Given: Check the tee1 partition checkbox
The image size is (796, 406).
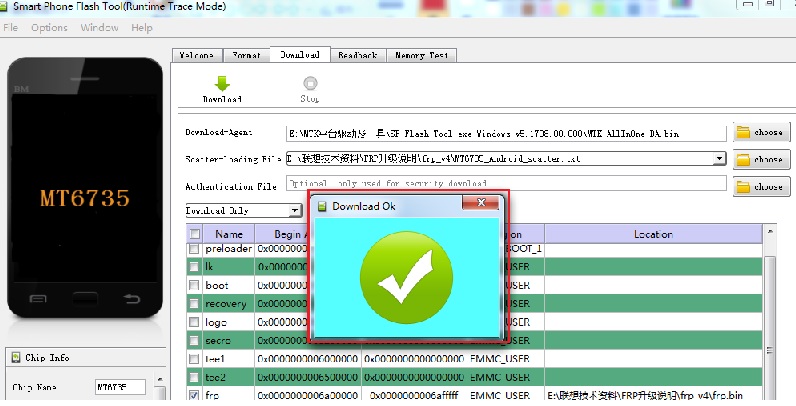Looking at the screenshot, I should [x=193, y=359].
